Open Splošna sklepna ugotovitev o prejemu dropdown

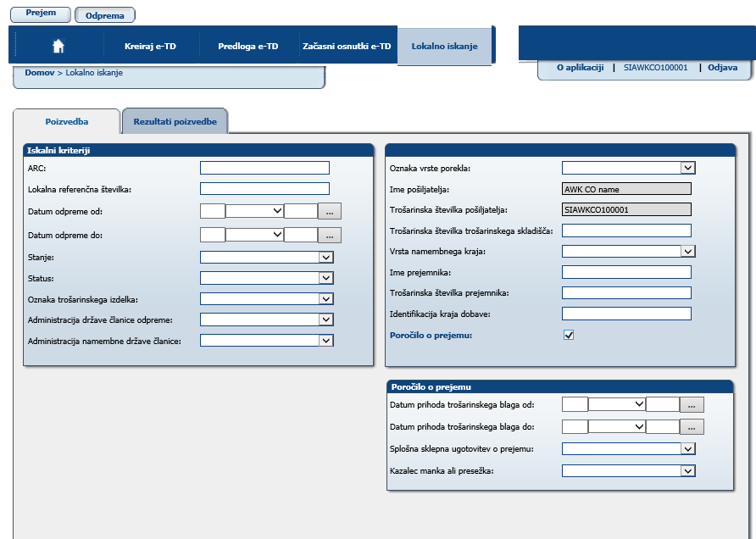pyautogui.click(x=629, y=449)
